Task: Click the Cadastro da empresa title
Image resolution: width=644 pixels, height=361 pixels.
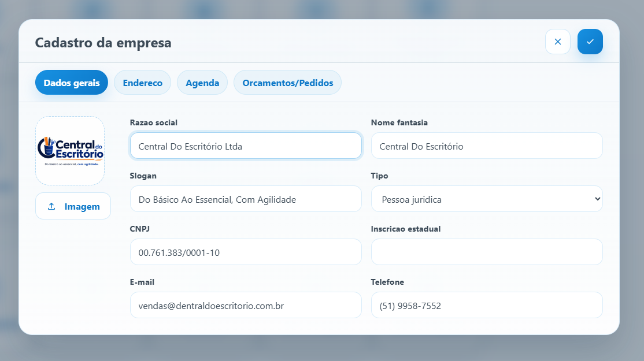Action: pyautogui.click(x=103, y=42)
